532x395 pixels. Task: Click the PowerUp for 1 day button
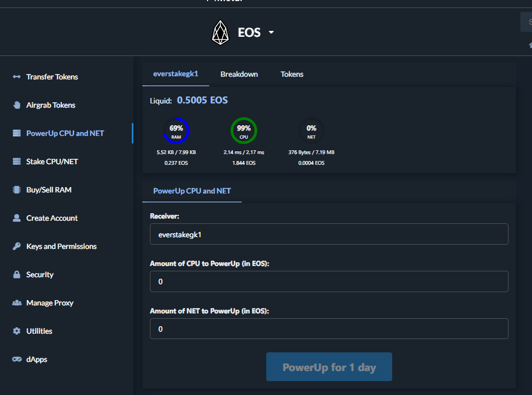point(329,367)
